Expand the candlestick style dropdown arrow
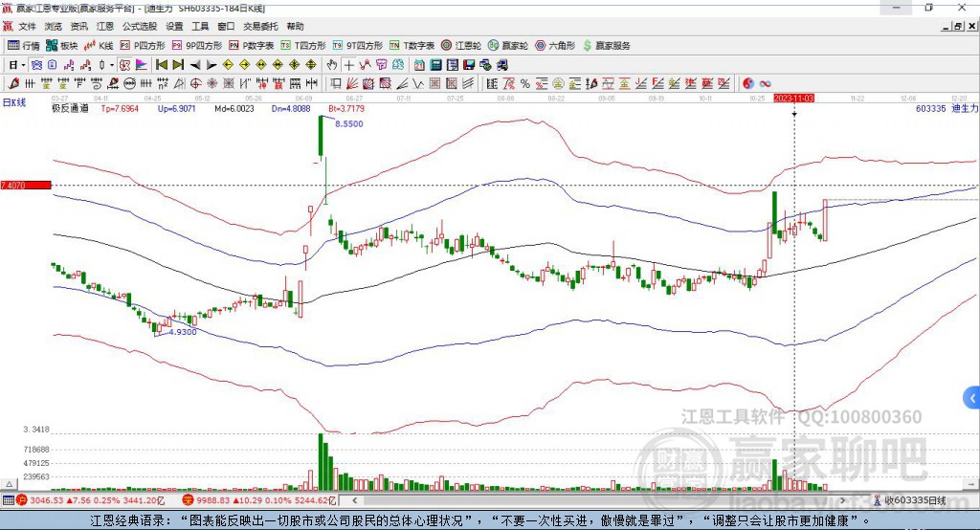 coord(112,65)
